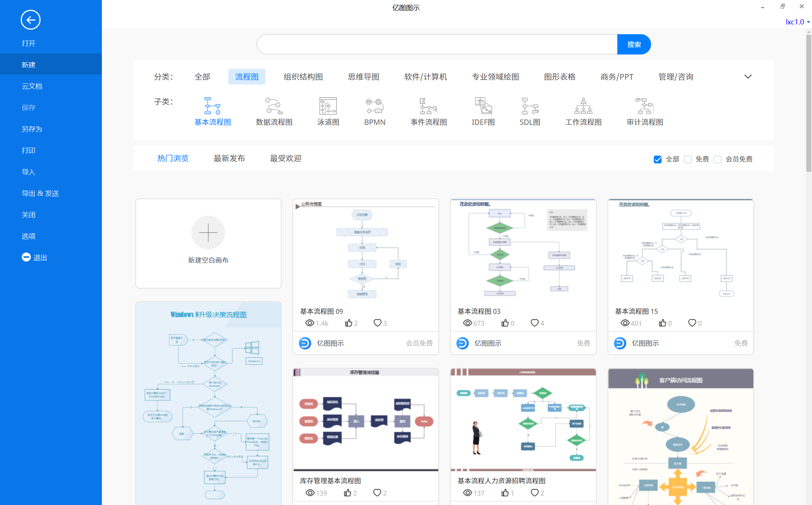Viewport: 812px width, 505px height.
Task: Select the 数据流程图 subcategory icon
Action: [x=274, y=106]
